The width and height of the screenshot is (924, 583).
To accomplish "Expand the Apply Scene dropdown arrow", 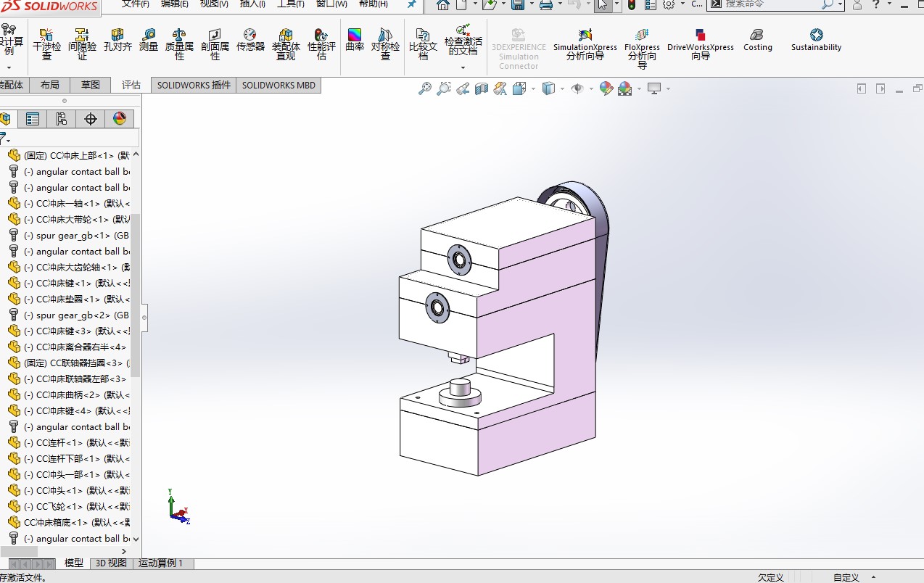I will click(638, 89).
